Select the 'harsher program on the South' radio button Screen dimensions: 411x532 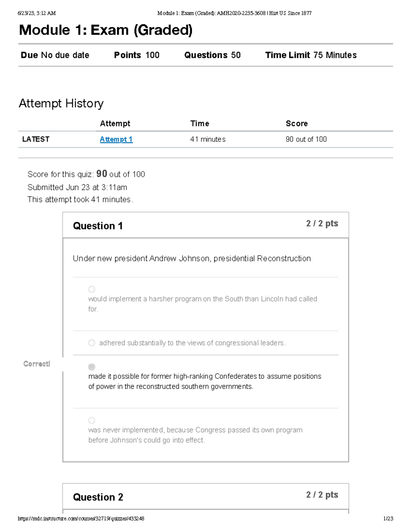tap(91, 289)
